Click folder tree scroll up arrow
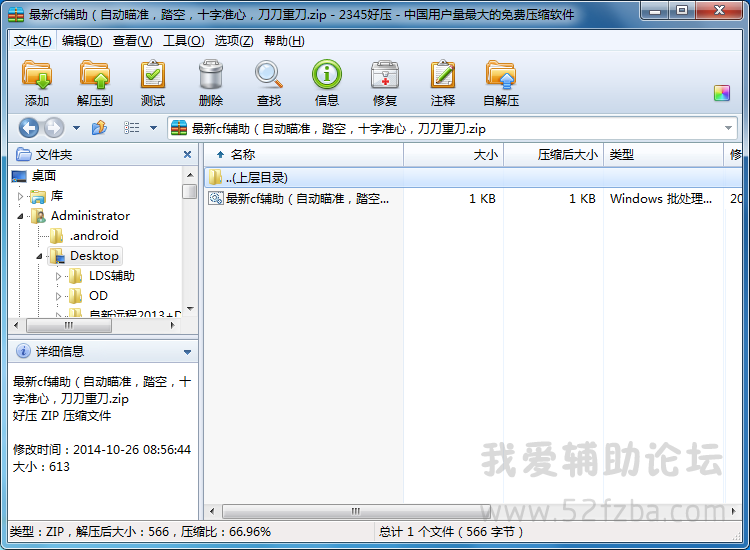Viewport: 750px width, 550px height. coord(190,175)
